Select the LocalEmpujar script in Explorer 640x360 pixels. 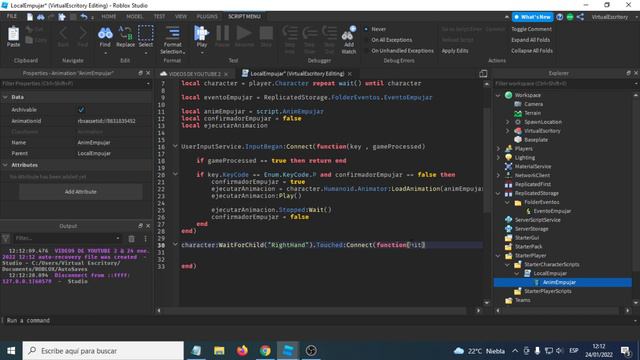coord(550,273)
